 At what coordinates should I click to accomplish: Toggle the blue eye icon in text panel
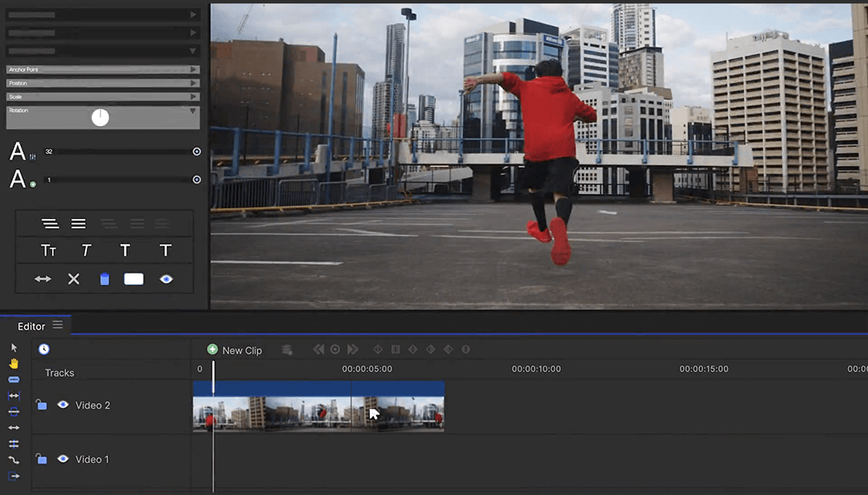click(166, 279)
